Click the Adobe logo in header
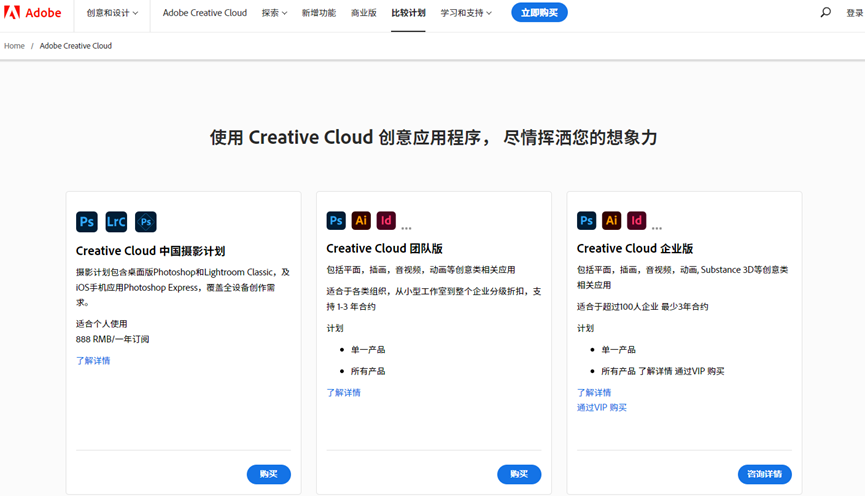Viewport: 865px width, 496px height. click(x=33, y=13)
